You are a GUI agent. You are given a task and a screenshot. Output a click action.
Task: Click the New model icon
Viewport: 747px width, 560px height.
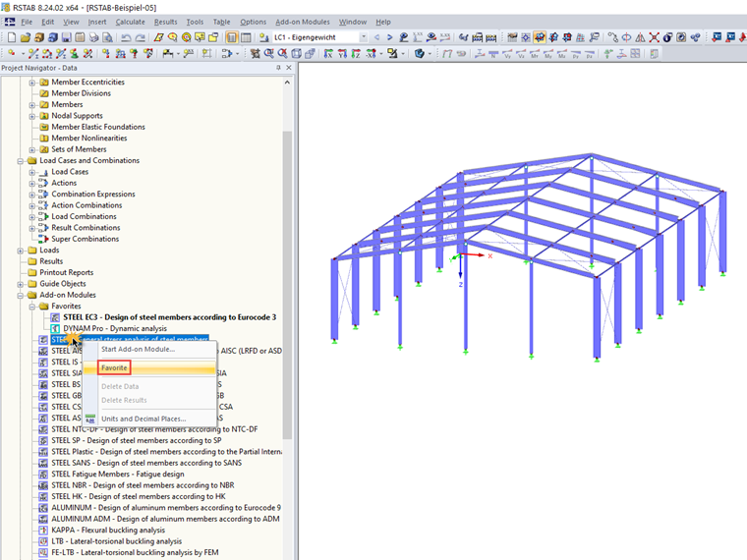(12, 37)
